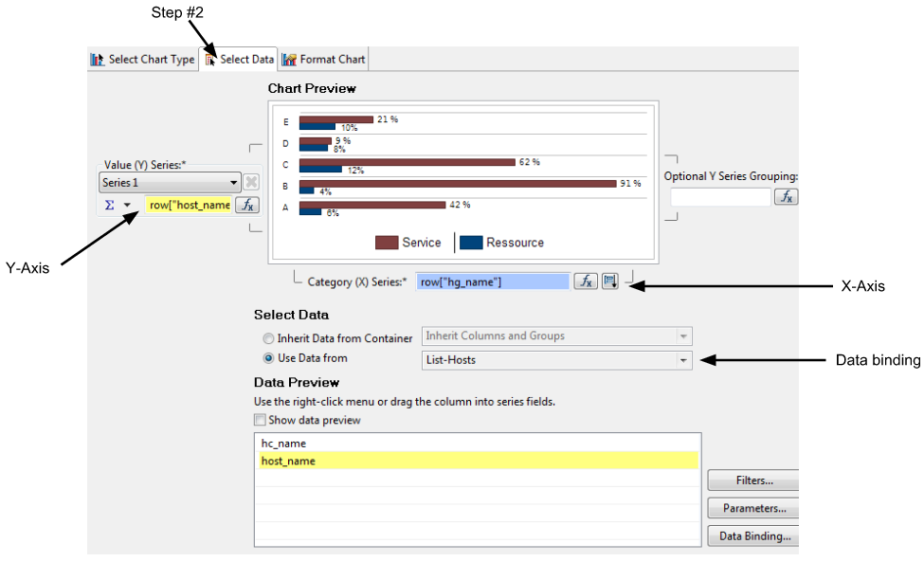Click the delete series X icon
This screenshot has height=562, width=924.
(251, 183)
